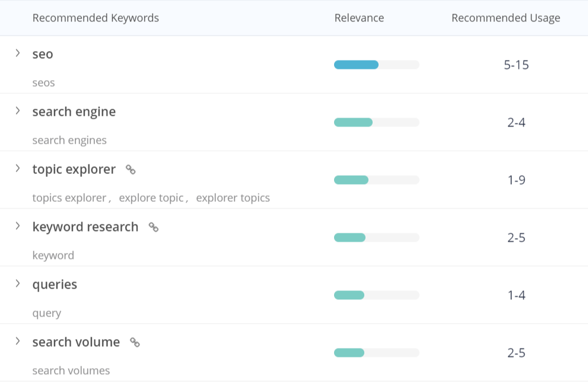Click the Recommended Usage column header
The height and width of the screenshot is (383, 588).
click(x=506, y=18)
